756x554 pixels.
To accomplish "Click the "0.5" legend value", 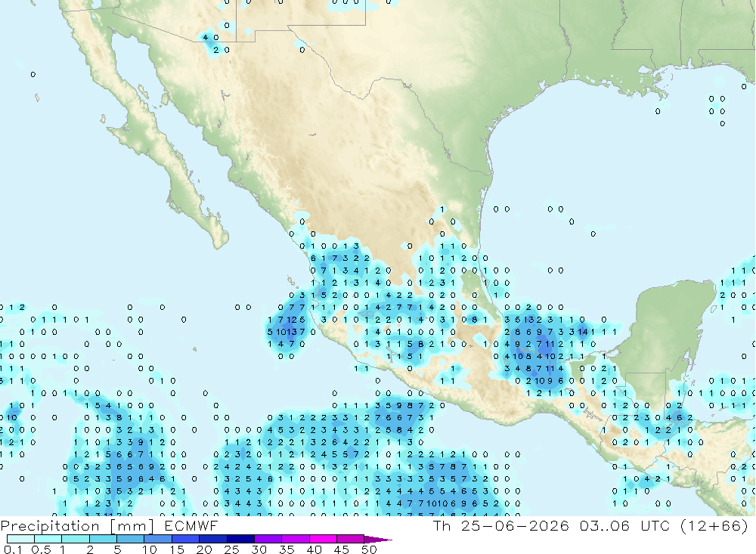I will click(41, 549).
